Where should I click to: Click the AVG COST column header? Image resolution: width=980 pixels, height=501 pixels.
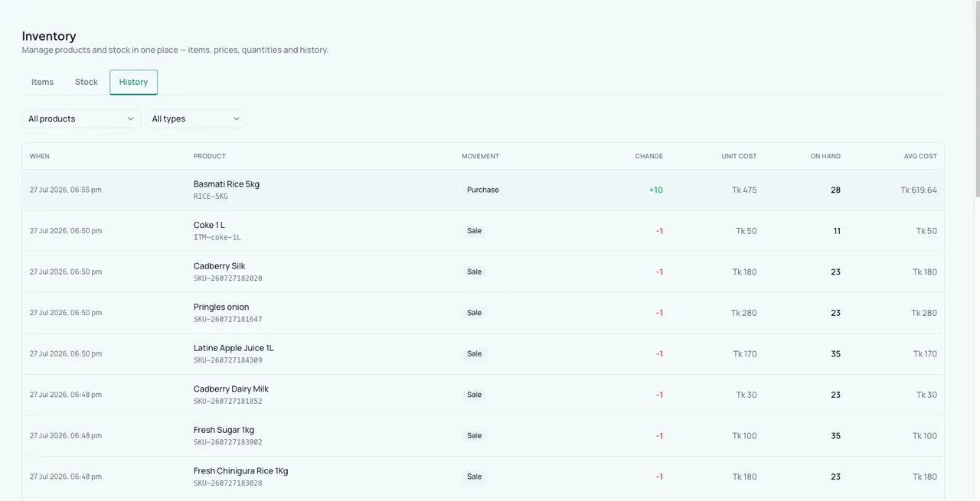click(x=920, y=156)
